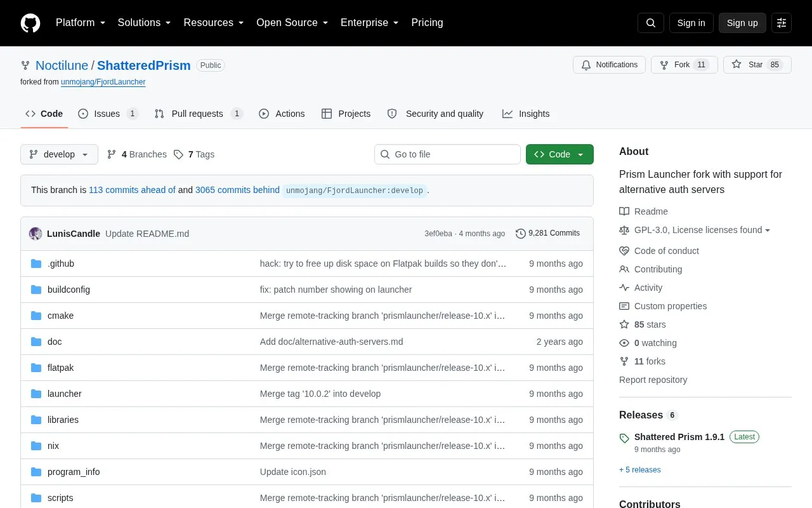Viewport: 812px width, 508px height.
Task: Click the clock history icon by 9,281 Commits
Action: [x=521, y=234]
